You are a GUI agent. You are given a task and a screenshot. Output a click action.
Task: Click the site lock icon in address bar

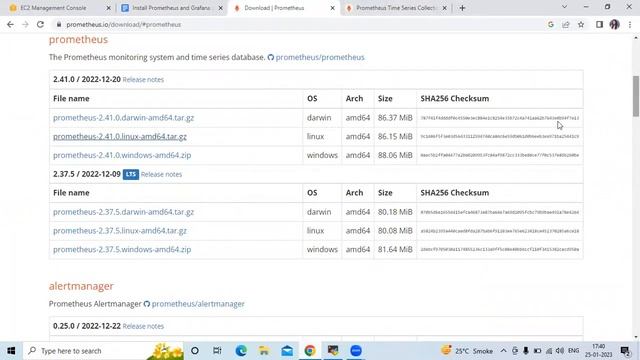tap(59, 24)
